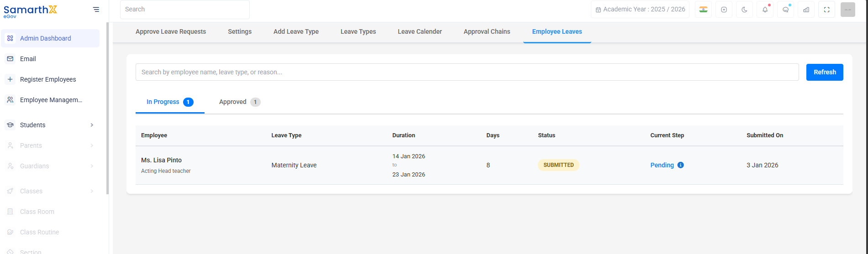Open the chat messages icon
The height and width of the screenshot is (254, 868).
tap(785, 9)
